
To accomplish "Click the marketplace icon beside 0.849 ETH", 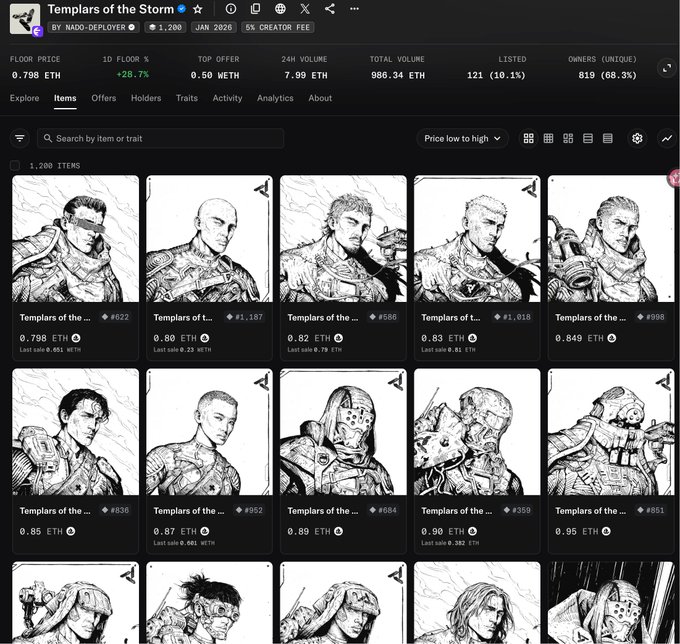I will click(611, 338).
